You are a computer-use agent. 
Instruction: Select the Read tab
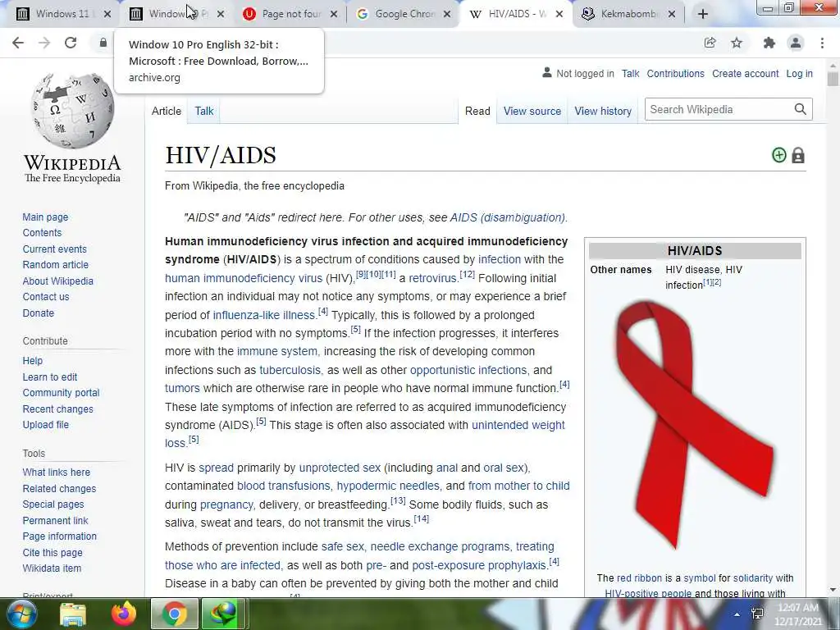pyautogui.click(x=477, y=111)
